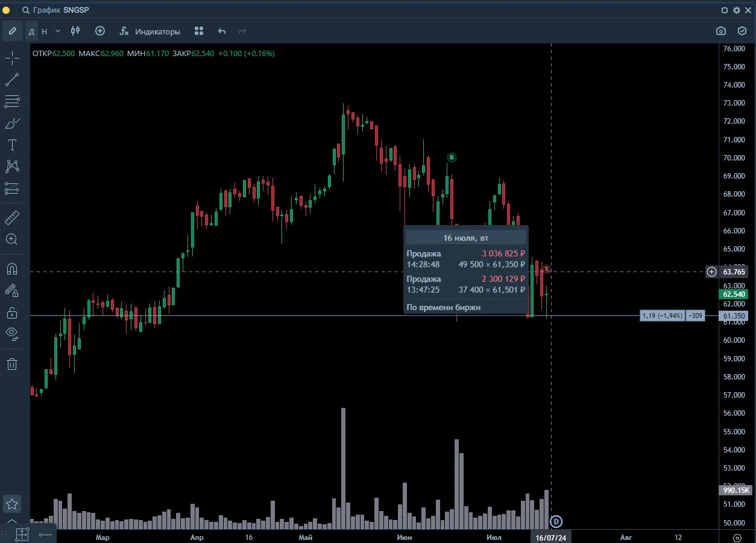
Task: Open the favorites star panel
Action: [12, 504]
